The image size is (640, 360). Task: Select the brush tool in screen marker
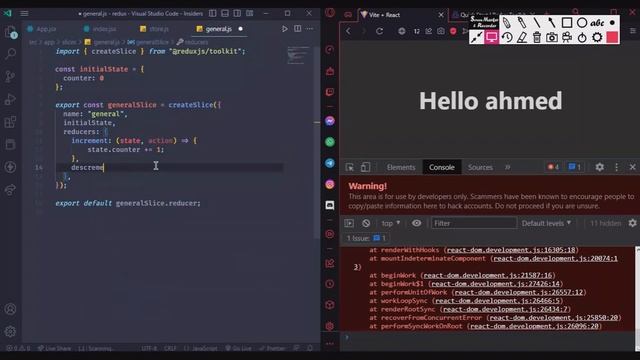tap(551, 22)
